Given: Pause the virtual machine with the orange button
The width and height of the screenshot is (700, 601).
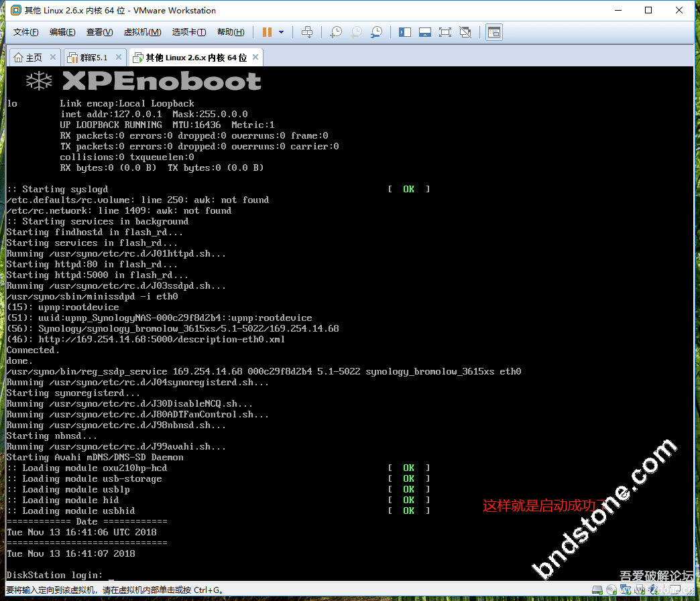Looking at the screenshot, I should 267,32.
